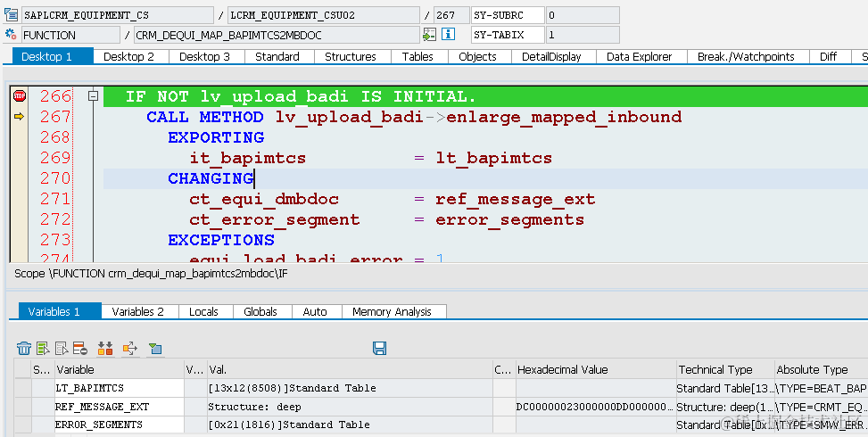Click the green navigate-to-current-statement icon
The width and height of the screenshot is (868, 437).
(430, 35)
